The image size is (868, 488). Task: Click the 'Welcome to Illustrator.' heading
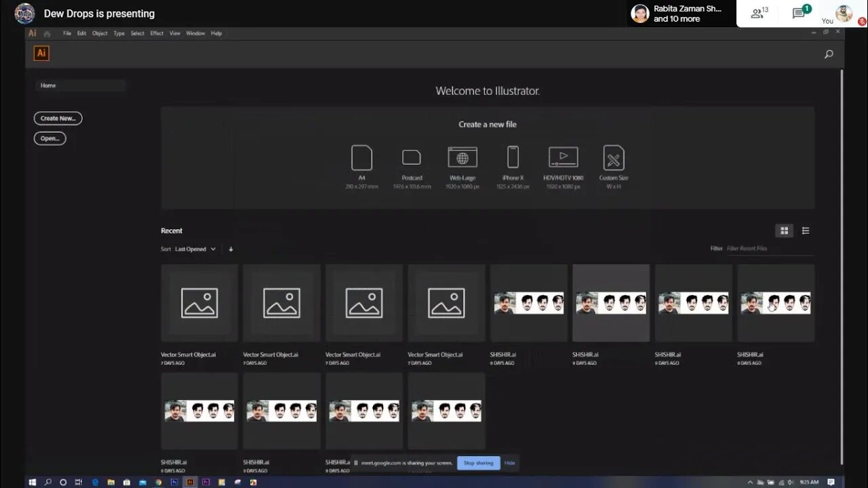(488, 91)
